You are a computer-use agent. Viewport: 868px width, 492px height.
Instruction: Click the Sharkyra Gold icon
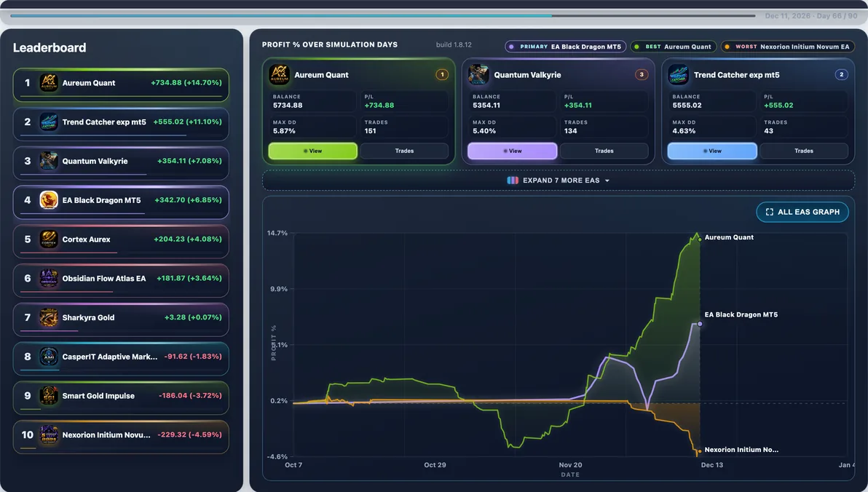click(x=49, y=317)
